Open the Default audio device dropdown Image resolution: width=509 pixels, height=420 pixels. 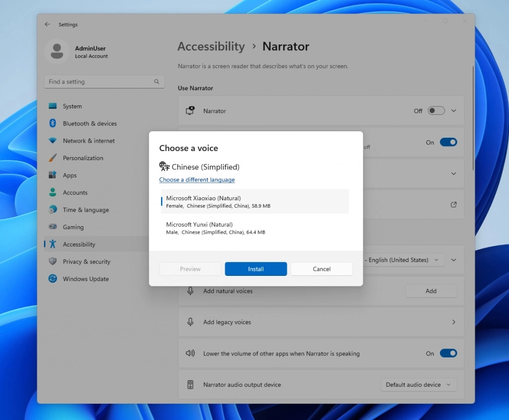[x=418, y=384]
